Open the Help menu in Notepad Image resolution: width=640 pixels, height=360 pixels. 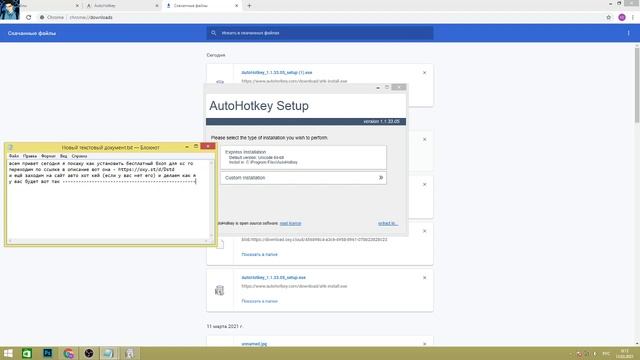pos(79,156)
